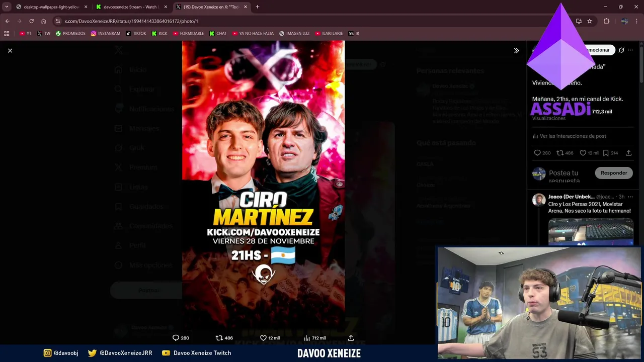Bookmark this page with star icon

coord(590,21)
